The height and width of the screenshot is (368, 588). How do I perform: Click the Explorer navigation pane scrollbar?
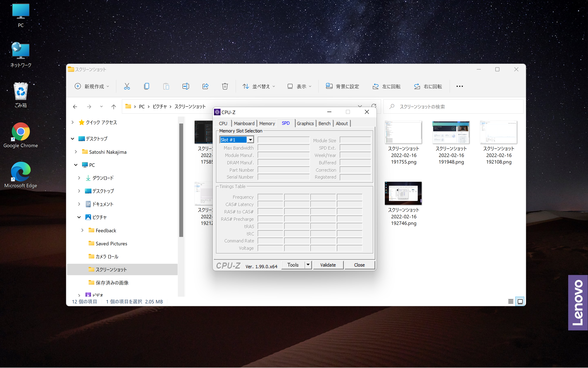click(x=181, y=180)
